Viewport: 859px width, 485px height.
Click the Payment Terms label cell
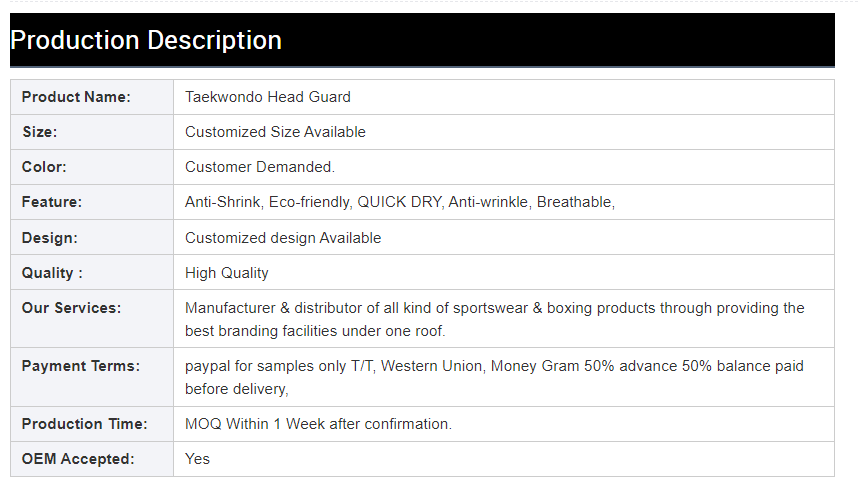tap(81, 366)
